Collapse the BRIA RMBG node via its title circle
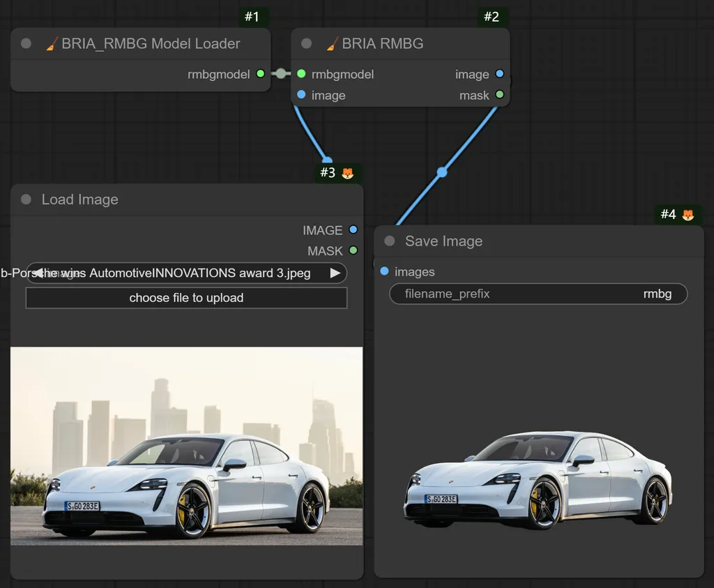 [x=305, y=43]
